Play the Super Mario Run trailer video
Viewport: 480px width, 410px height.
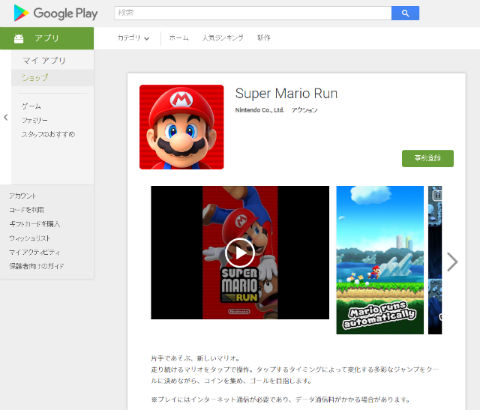[240, 253]
